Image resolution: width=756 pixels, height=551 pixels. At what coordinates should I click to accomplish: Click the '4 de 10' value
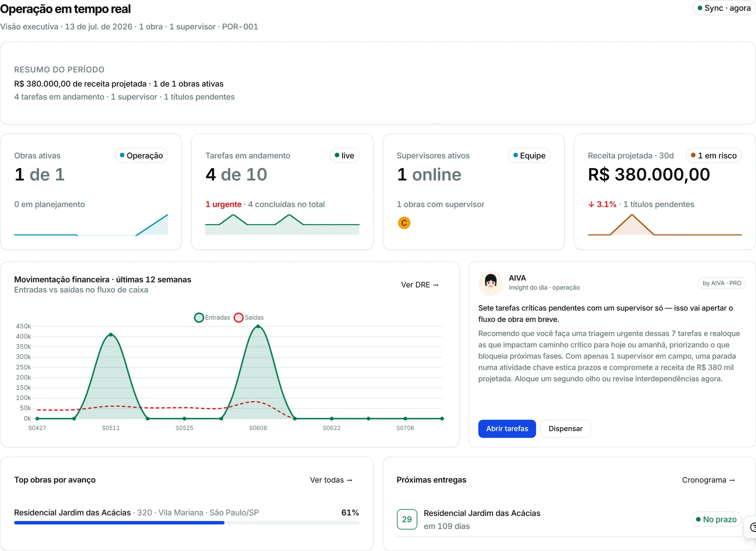pyautogui.click(x=236, y=174)
